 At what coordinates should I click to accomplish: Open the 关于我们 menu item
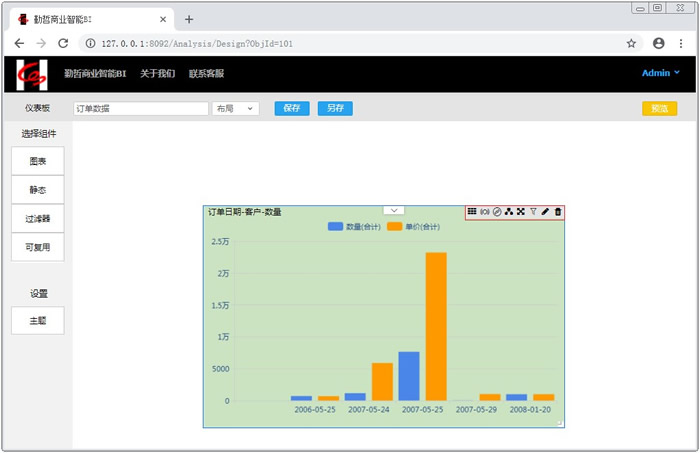[x=157, y=73]
